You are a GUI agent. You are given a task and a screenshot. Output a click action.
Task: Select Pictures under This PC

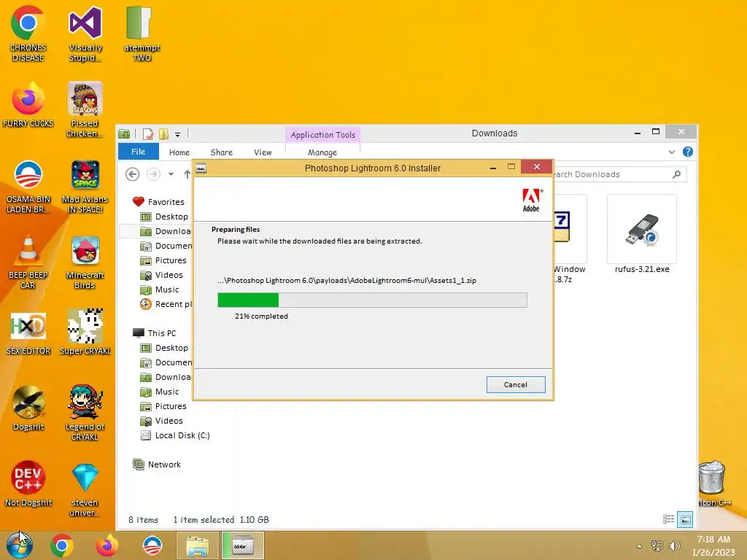click(163, 406)
